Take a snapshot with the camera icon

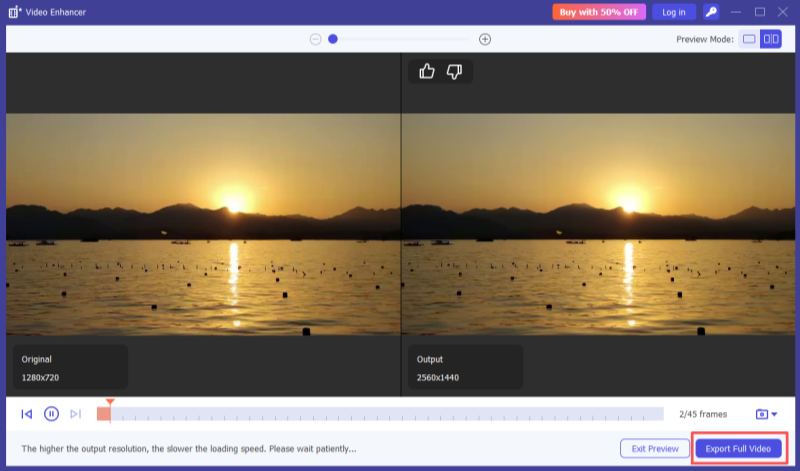[761, 414]
